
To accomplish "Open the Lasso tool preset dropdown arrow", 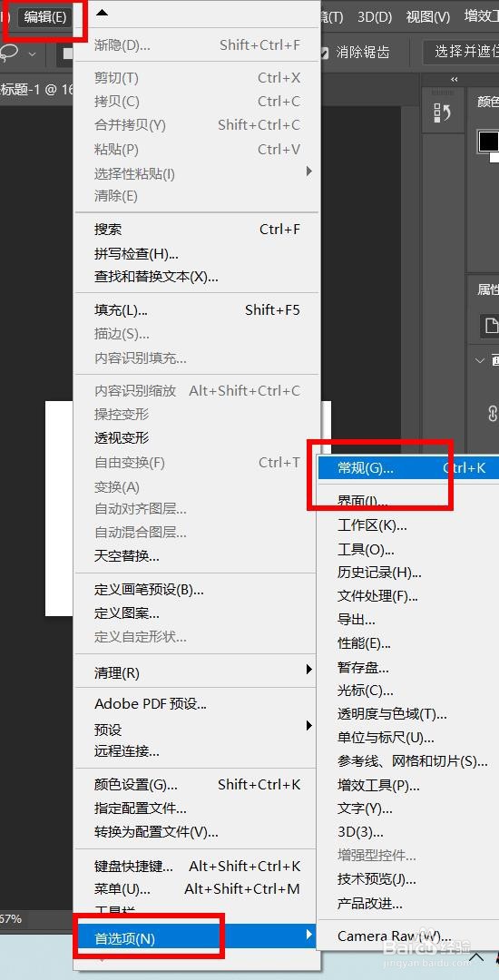I will pos(33,54).
